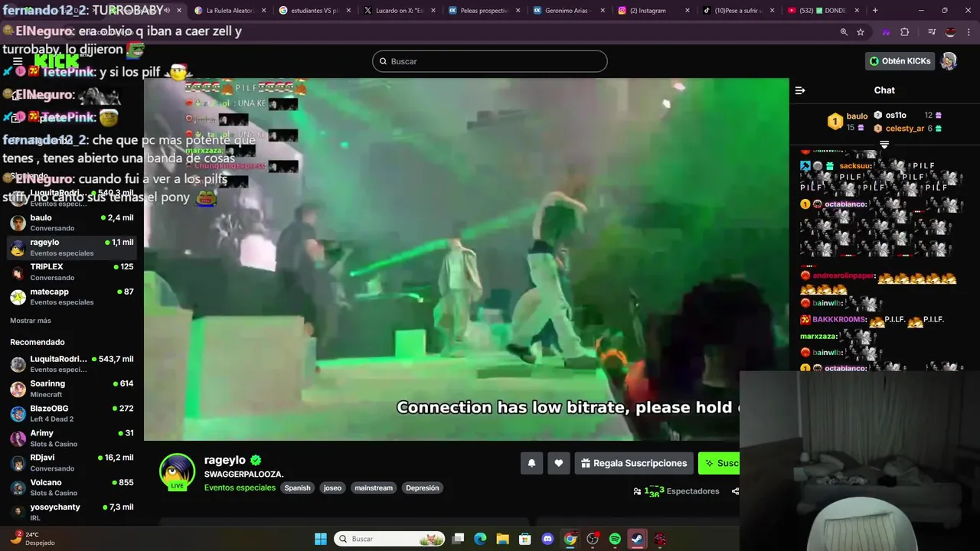This screenshot has width=980, height=551.
Task: Switch to Lucardo on X browser tab
Action: pos(398,11)
